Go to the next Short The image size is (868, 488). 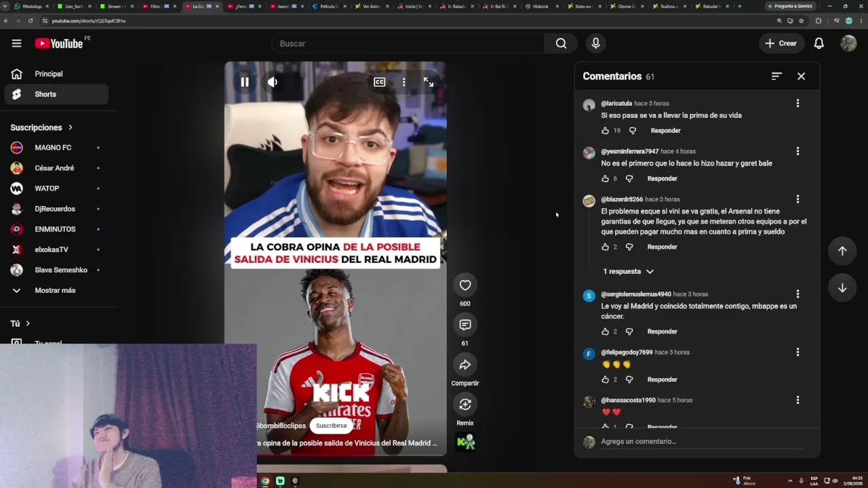click(842, 288)
